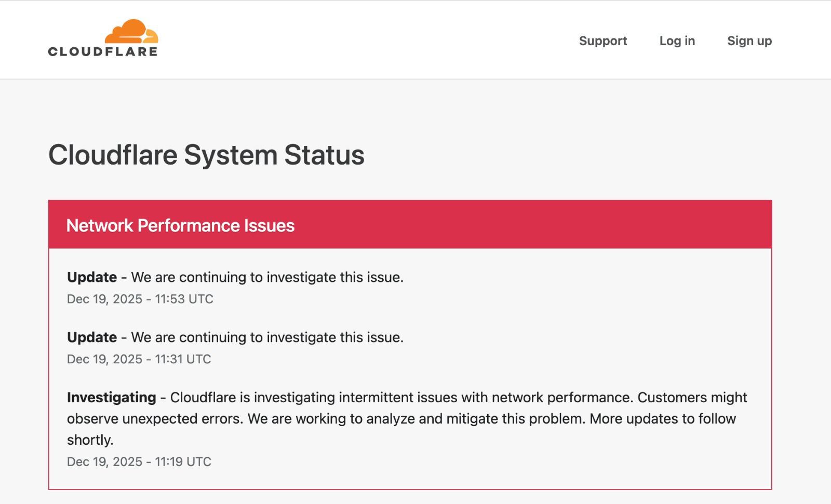The width and height of the screenshot is (831, 504).
Task: Click the red incident header banner background
Action: (x=519, y=224)
